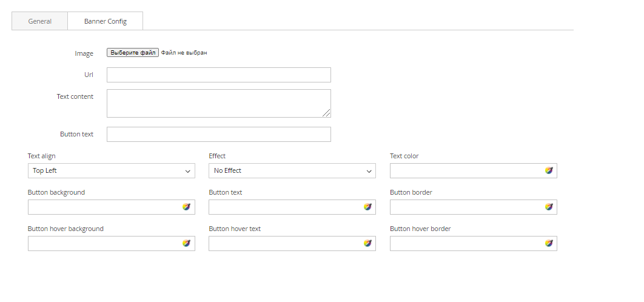Open the Button border color picker icon
Screen dimensions: 644x302
coord(549,207)
